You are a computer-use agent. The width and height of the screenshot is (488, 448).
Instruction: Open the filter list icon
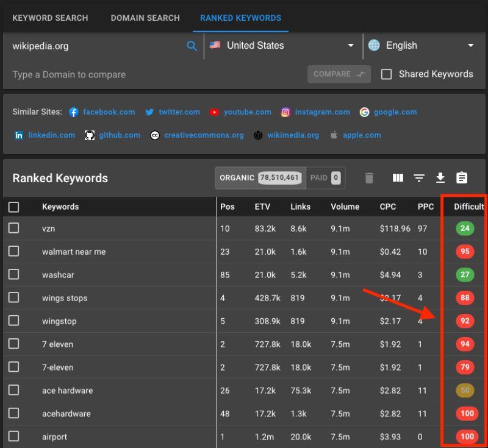tap(419, 178)
